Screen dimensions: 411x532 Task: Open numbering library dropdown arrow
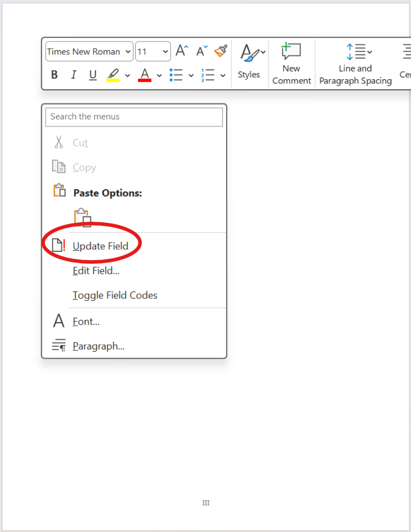point(223,75)
